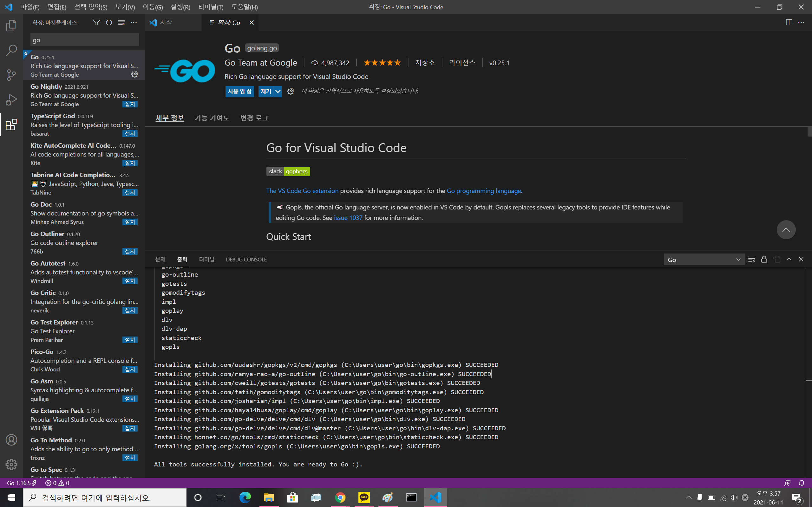Open the Run and Debug view
The height and width of the screenshot is (507, 812).
tap(11, 99)
